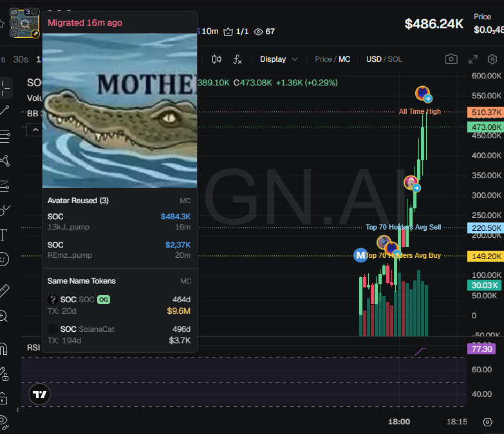Expand chart to fullscreen

pyautogui.click(x=473, y=59)
